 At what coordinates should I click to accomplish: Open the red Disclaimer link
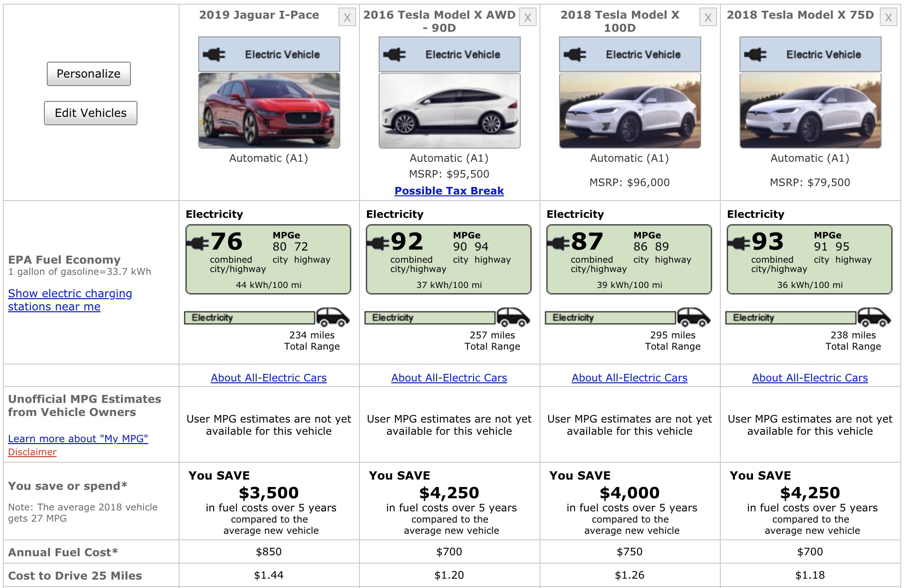point(32,452)
